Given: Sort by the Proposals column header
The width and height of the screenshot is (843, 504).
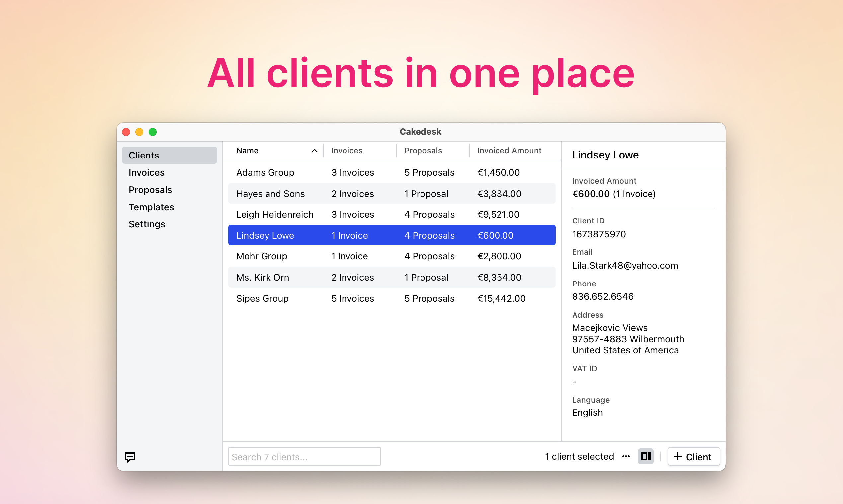Looking at the screenshot, I should point(423,151).
